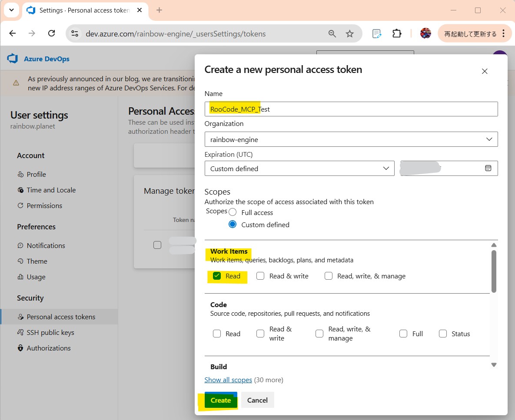Click the SSH public keys icon
Image resolution: width=515 pixels, height=420 pixels.
point(20,332)
